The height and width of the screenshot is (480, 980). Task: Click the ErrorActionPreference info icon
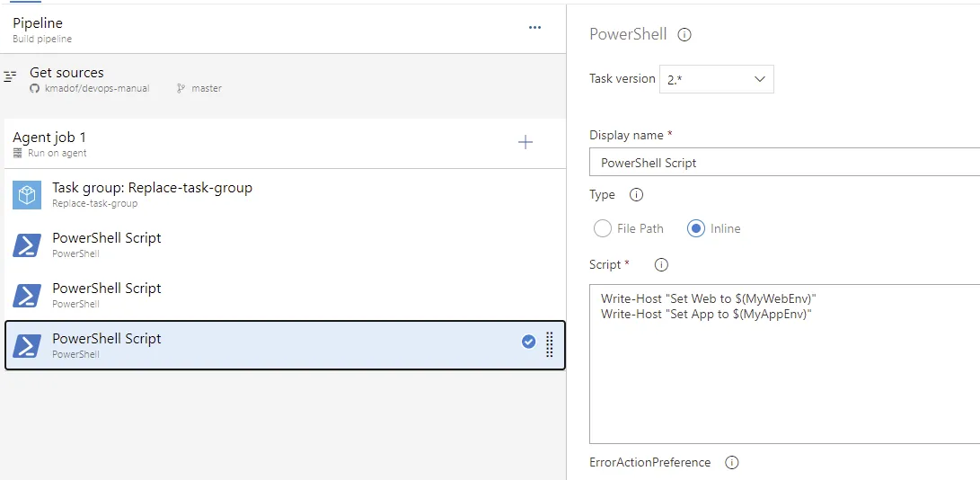pos(731,463)
